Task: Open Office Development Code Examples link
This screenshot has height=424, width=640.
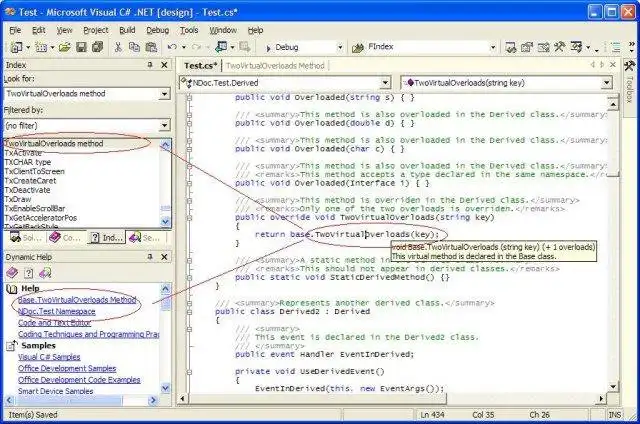Action: pyautogui.click(x=79, y=380)
